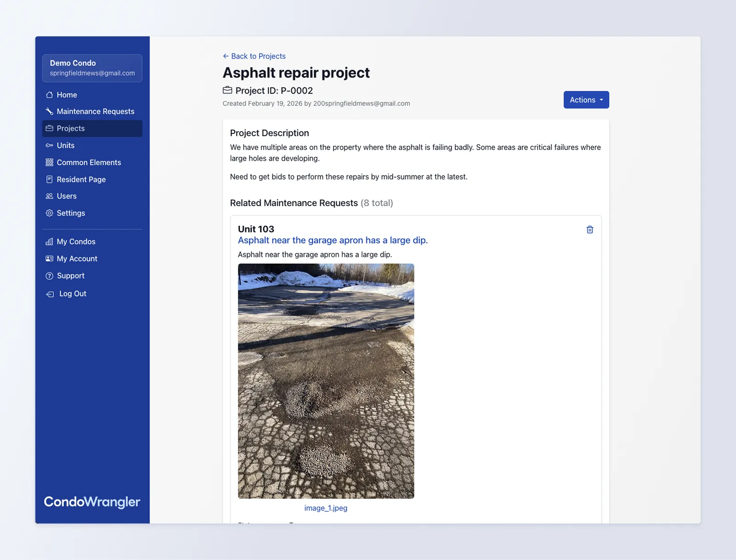Click the Demo Condo account card
Image resolution: width=736 pixels, height=560 pixels.
[92, 68]
